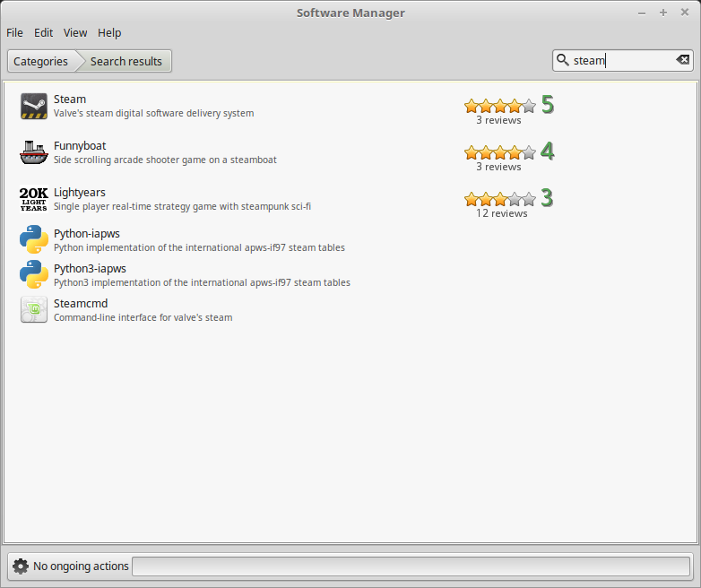Click the magnifier search icon

(562, 60)
